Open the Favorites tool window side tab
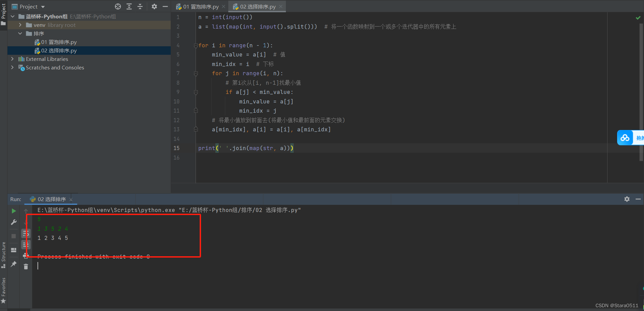This screenshot has width=644, height=311. 3,290
